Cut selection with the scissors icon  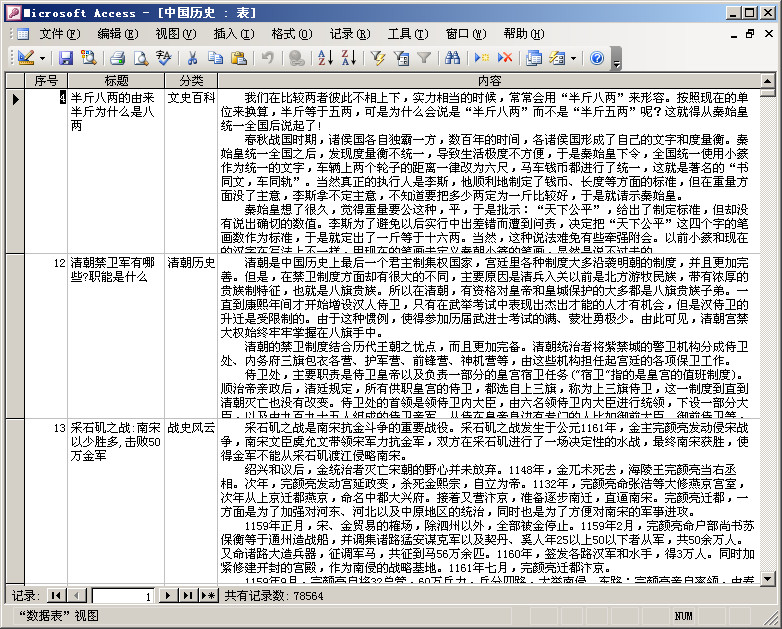(x=192, y=58)
